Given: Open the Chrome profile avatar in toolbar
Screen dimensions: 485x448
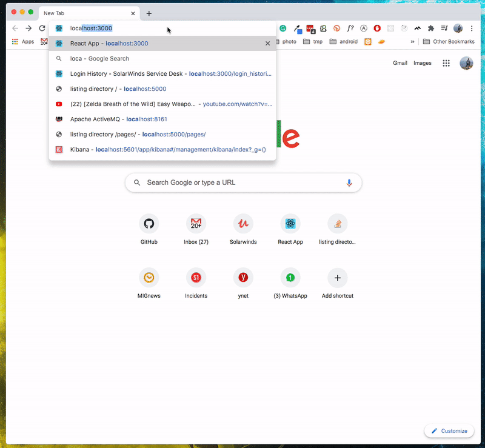Looking at the screenshot, I should coord(458,28).
